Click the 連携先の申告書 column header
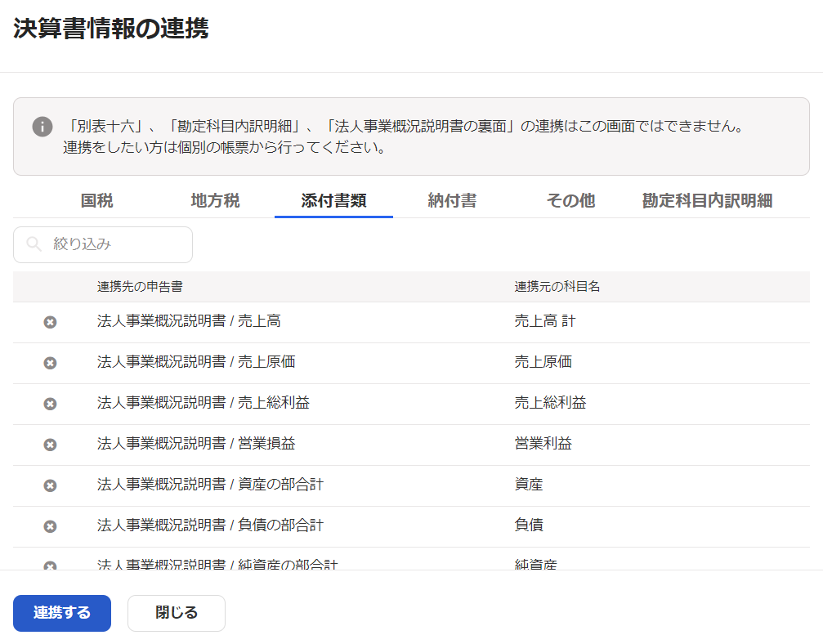 140,287
